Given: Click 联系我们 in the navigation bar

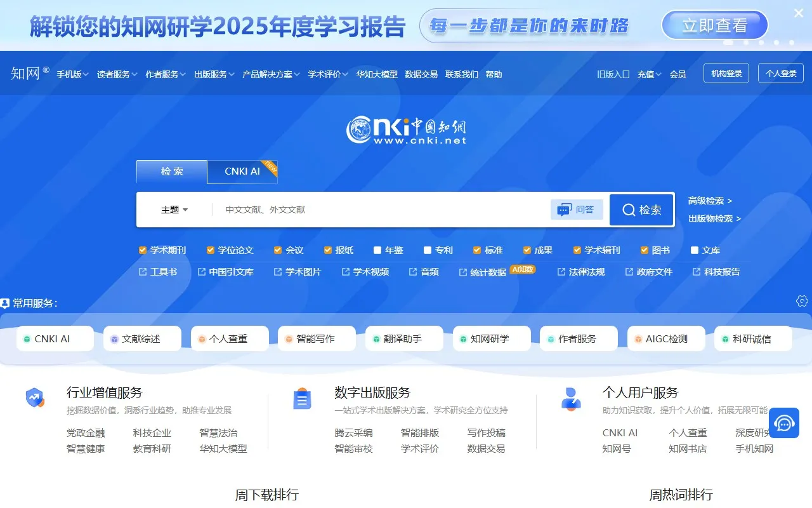Looking at the screenshot, I should coord(461,74).
